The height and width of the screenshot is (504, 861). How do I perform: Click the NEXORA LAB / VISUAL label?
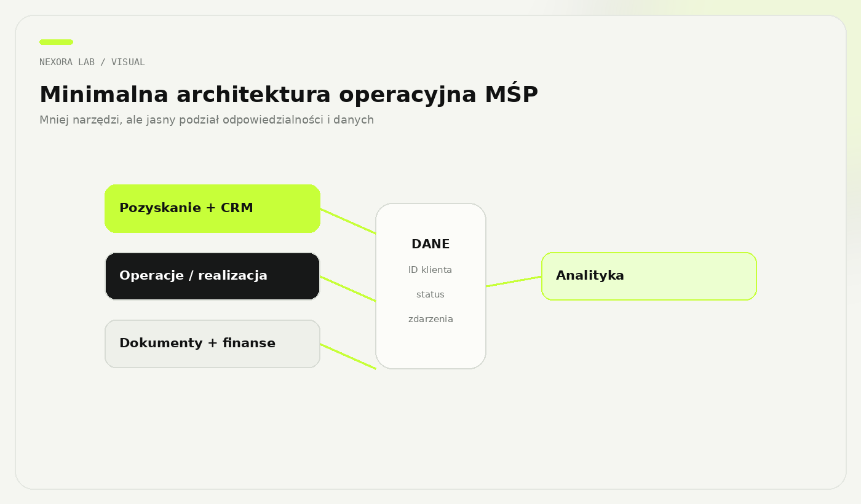coord(92,62)
